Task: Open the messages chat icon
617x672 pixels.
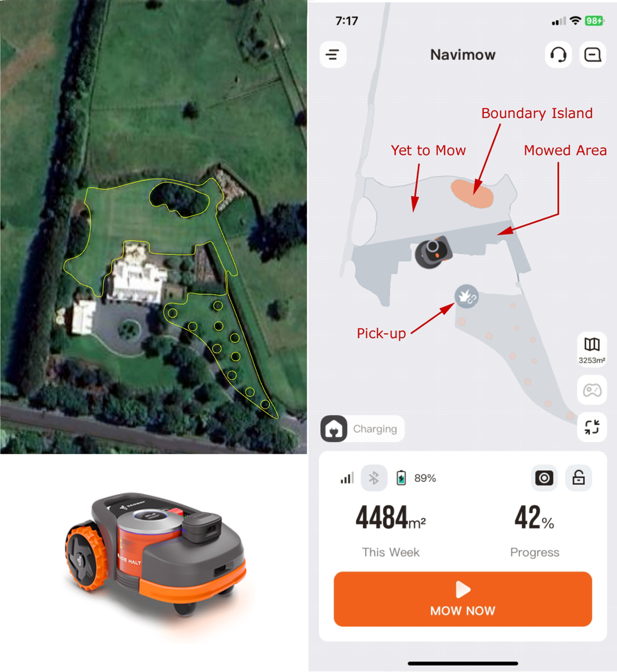Action: tap(593, 55)
